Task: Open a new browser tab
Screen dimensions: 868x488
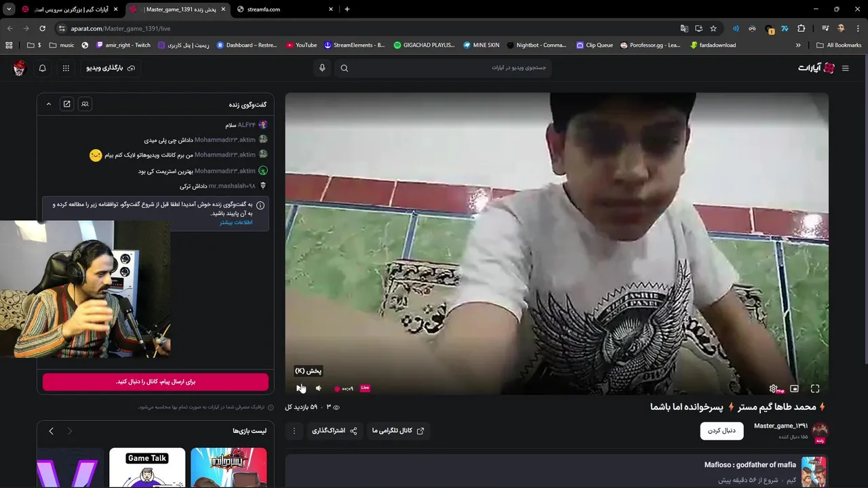Action: point(347,9)
